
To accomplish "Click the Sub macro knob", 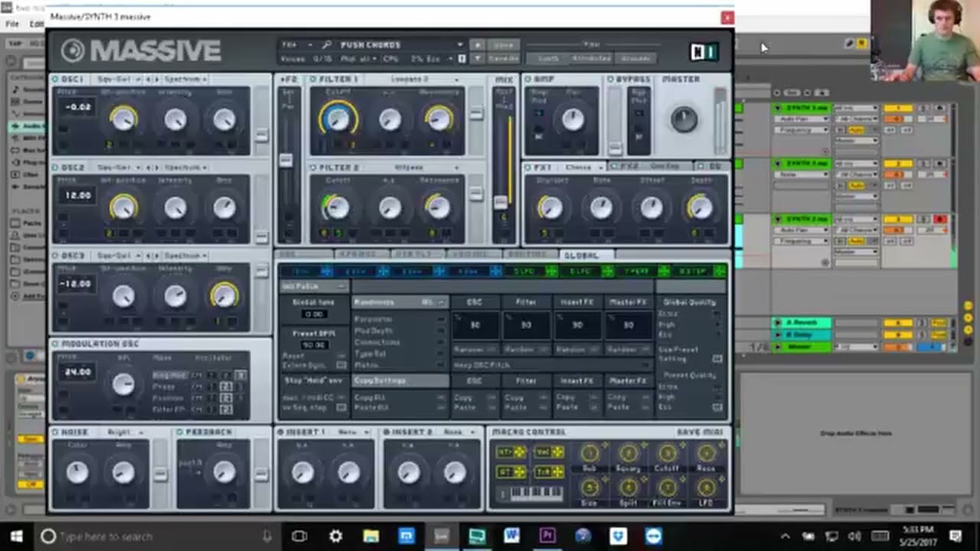I will 590,454.
